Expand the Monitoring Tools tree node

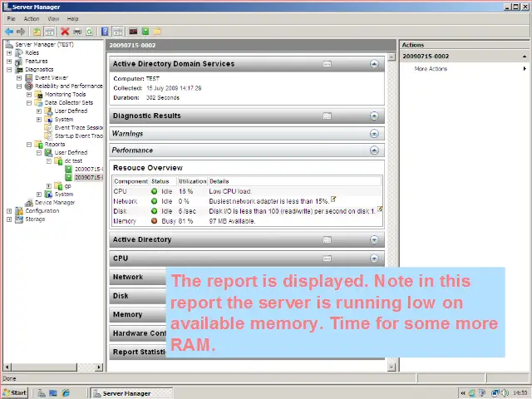(x=29, y=94)
